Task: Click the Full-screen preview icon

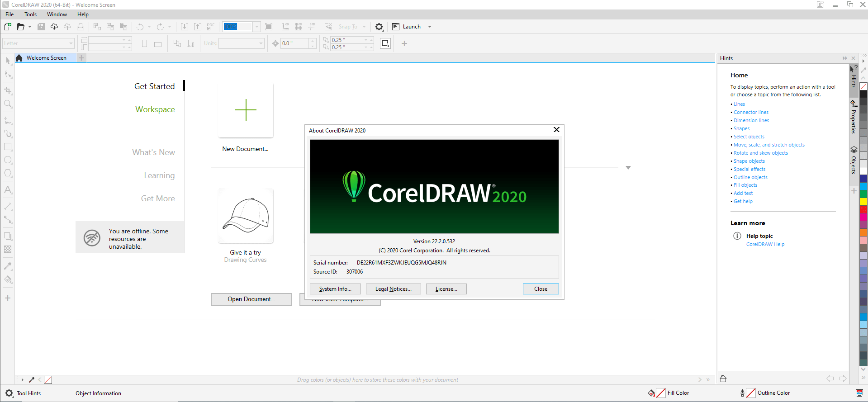Action: pos(269,27)
